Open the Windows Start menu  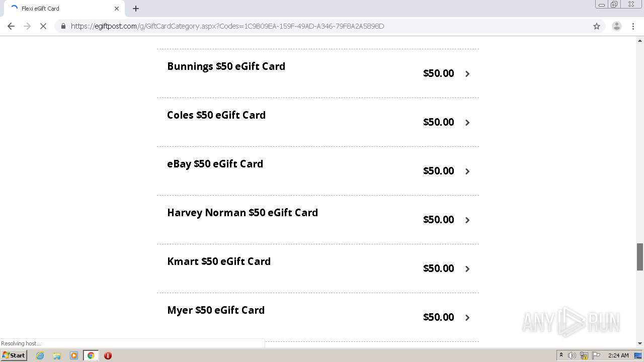point(14,355)
